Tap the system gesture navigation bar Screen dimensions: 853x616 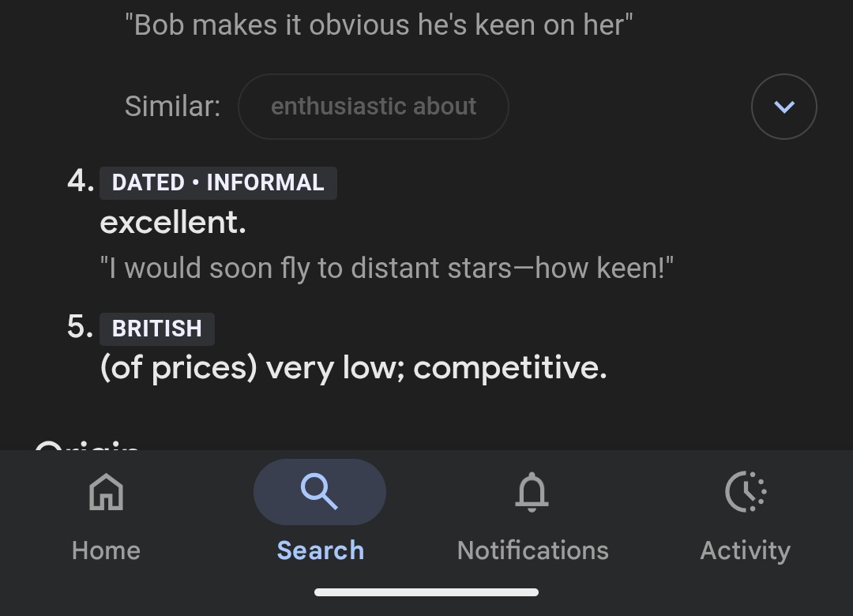[x=426, y=592]
